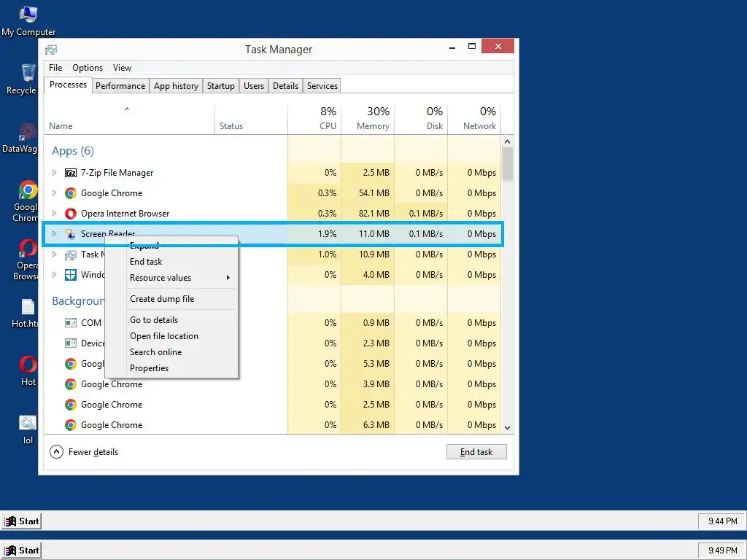The width and height of the screenshot is (747, 560).
Task: Click the upper Start button at 9:44 PM
Action: point(22,521)
